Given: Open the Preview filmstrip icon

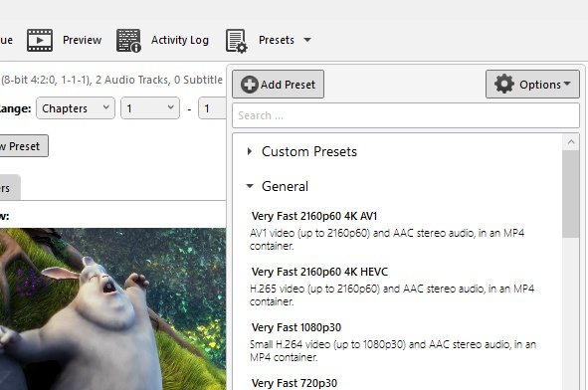Looking at the screenshot, I should 40,40.
